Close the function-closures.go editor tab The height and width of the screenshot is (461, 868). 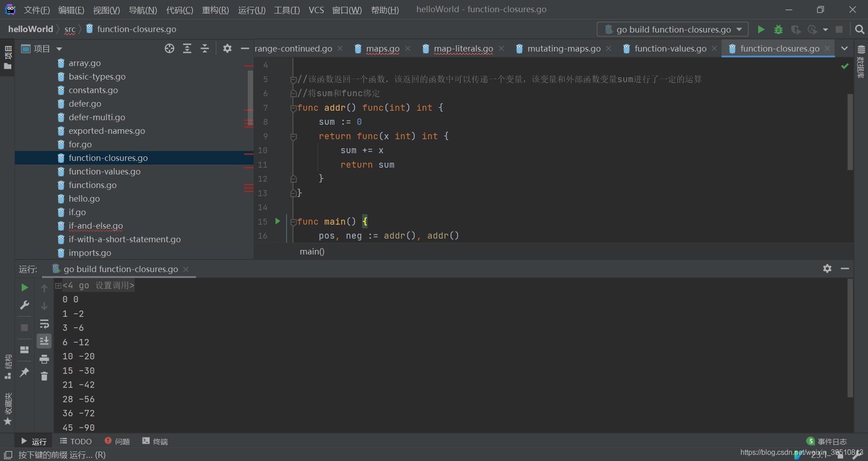pyautogui.click(x=827, y=48)
